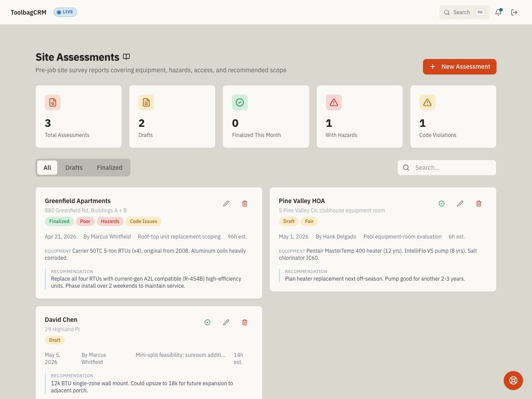The width and height of the screenshot is (532, 399).
Task: Click 'By Hank Delgado' text
Action: pos(336,237)
